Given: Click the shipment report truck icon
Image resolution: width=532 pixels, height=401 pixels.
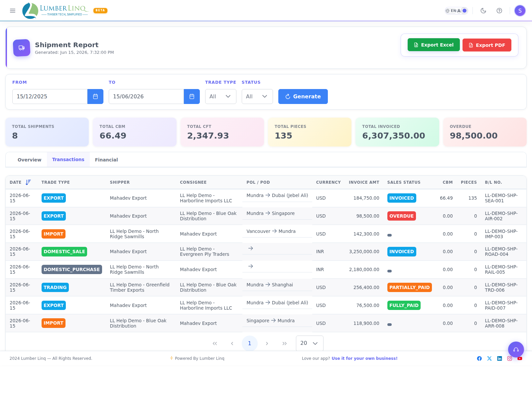Looking at the screenshot, I should [x=22, y=48].
